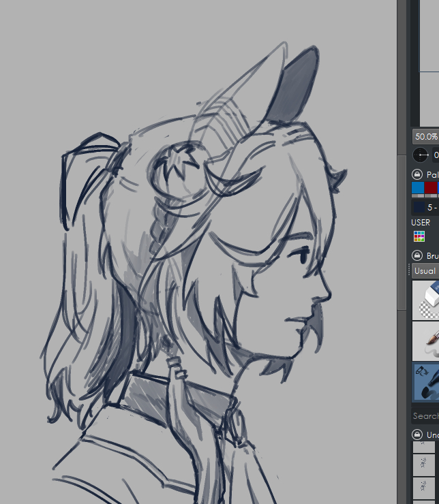This screenshot has height=504, width=439.
Task: Click the first undo history thumbnail
Action: click(x=424, y=446)
